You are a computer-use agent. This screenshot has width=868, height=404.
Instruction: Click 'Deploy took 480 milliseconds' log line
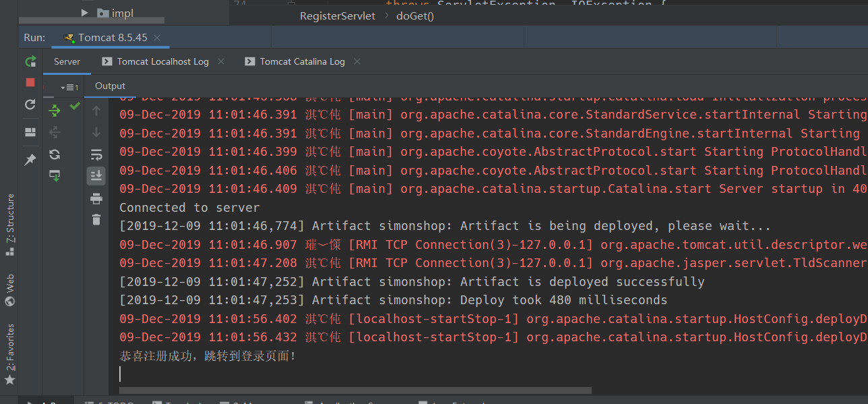[393, 300]
